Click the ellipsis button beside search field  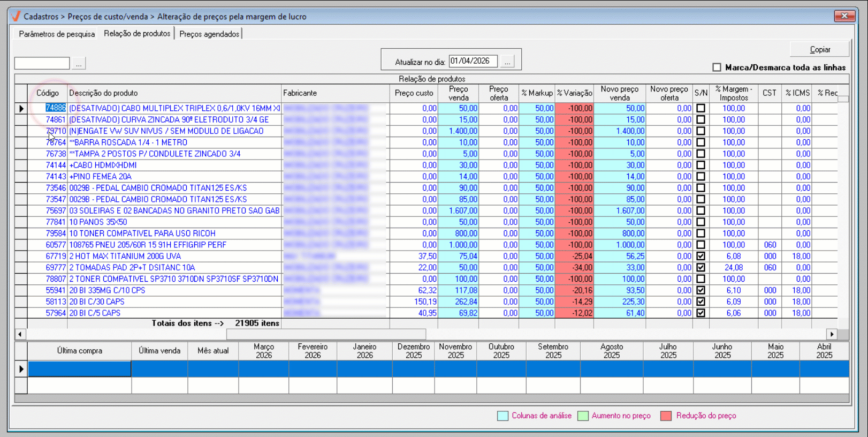[79, 63]
